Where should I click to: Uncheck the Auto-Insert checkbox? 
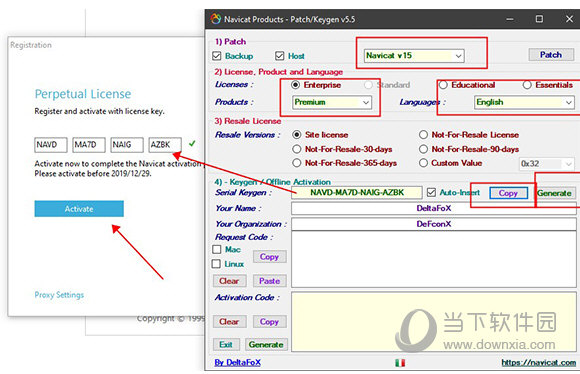coord(431,192)
